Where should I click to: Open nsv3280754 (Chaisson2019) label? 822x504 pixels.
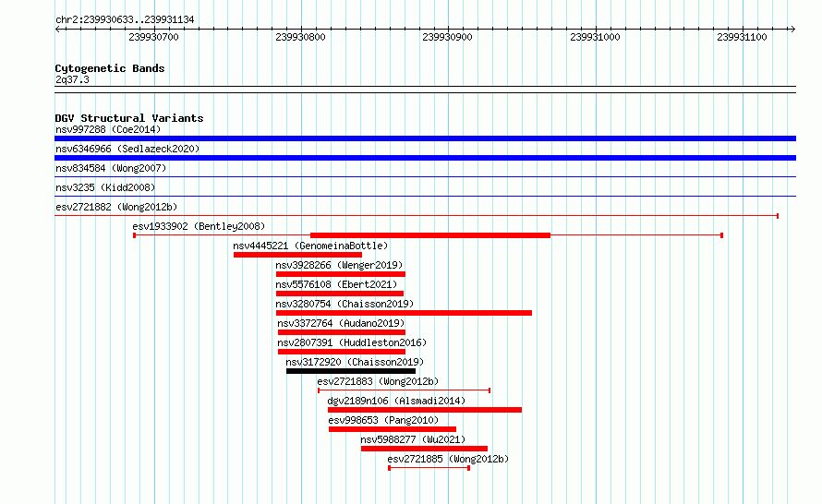point(345,304)
